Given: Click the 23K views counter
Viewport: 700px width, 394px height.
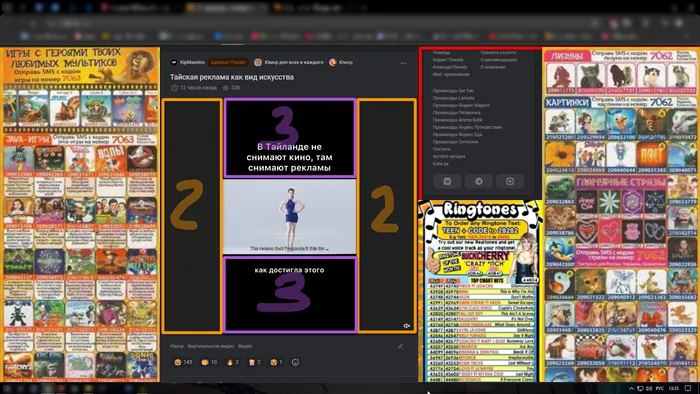Looking at the screenshot, I should 232,88.
